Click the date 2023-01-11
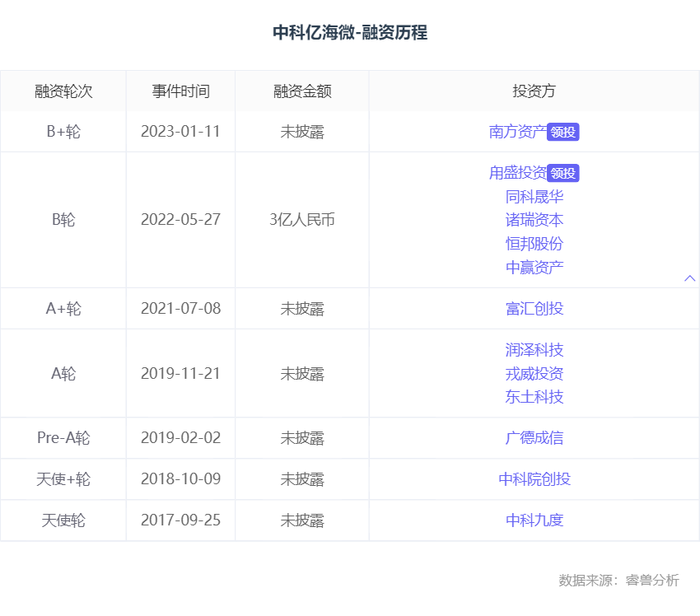700x616 pixels. point(181,132)
